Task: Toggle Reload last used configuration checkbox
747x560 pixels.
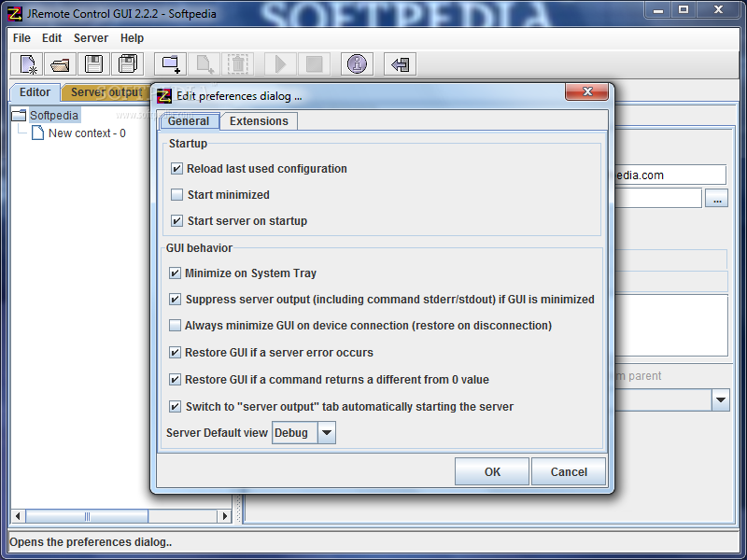Action: coord(176,169)
